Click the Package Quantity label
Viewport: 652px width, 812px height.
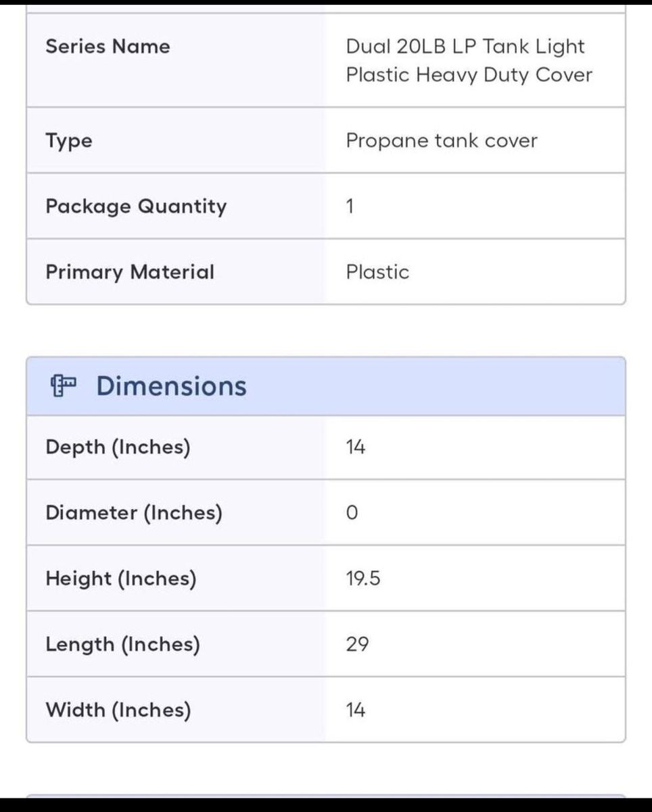pos(136,206)
